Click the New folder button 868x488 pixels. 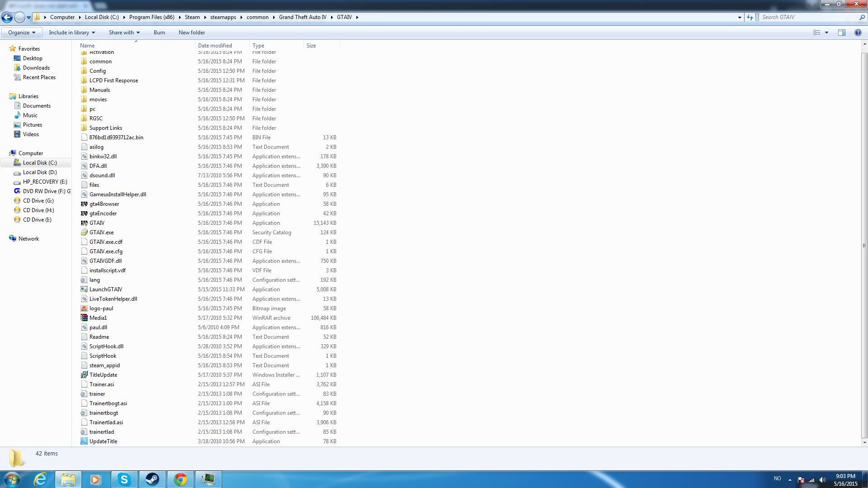click(x=192, y=33)
